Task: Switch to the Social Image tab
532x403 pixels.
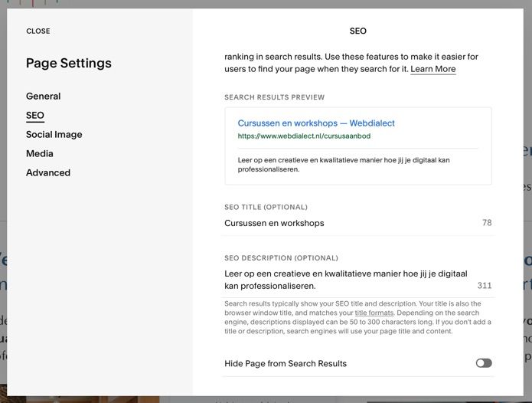Action: click(x=54, y=135)
